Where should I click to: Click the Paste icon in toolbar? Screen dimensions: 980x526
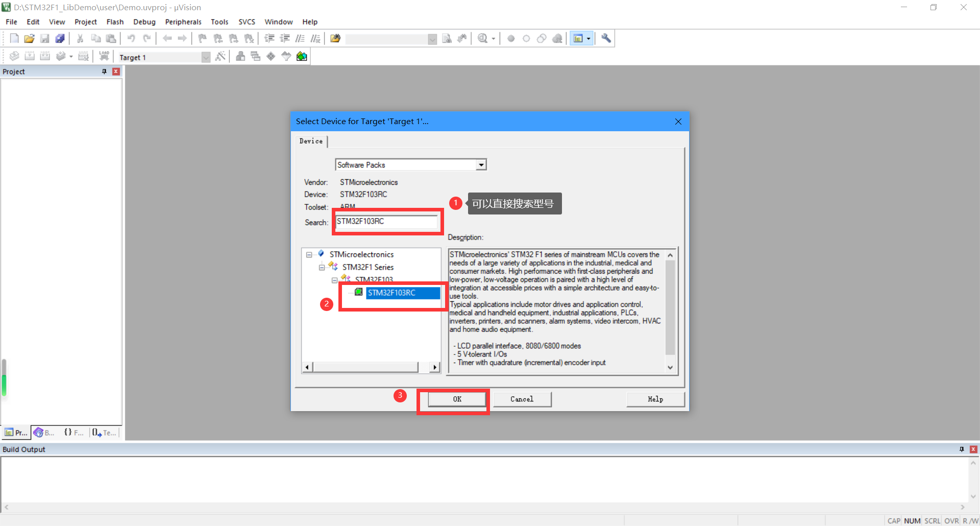click(111, 38)
